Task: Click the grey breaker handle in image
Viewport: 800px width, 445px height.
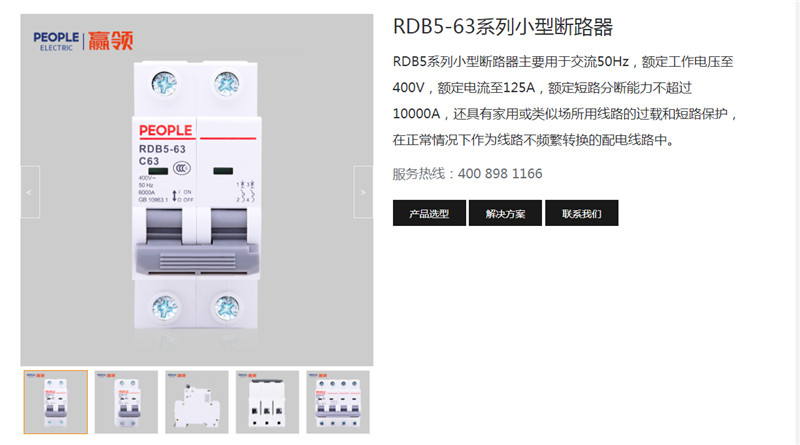Action: tap(197, 258)
